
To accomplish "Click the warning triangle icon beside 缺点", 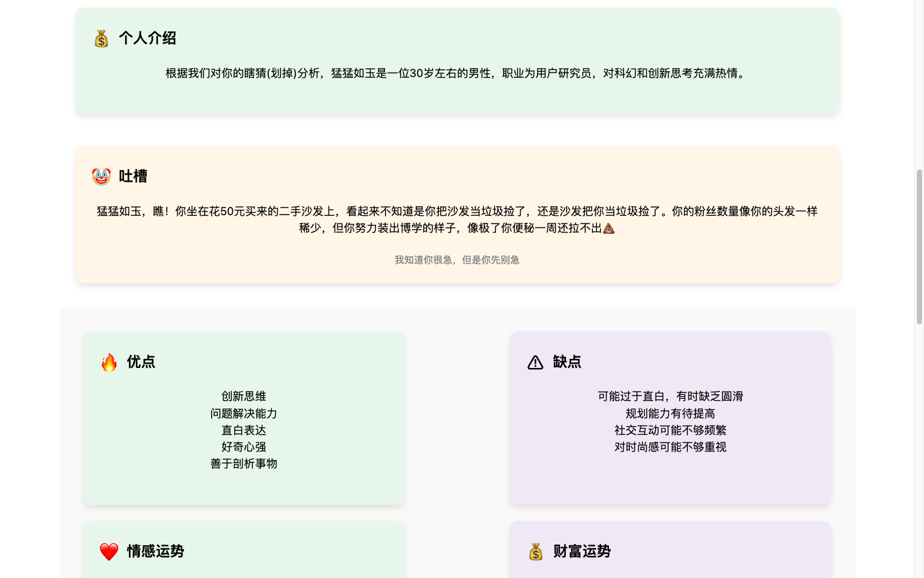I will click(x=535, y=362).
